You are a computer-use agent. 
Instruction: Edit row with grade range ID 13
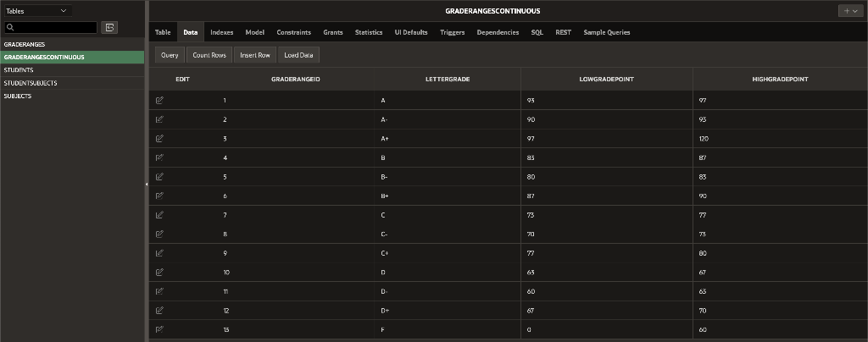(160, 329)
